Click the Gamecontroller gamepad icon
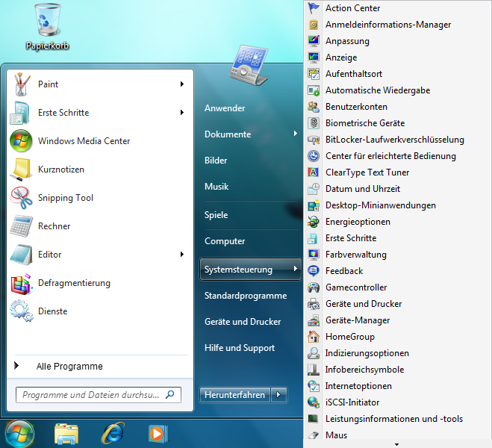Screen dimensions: 492x448 point(314,287)
